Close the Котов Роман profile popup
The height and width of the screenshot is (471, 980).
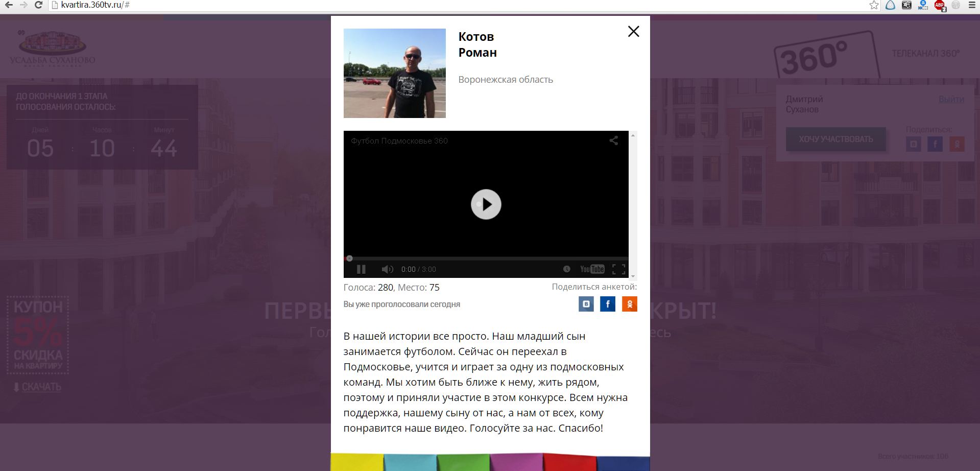click(x=633, y=32)
